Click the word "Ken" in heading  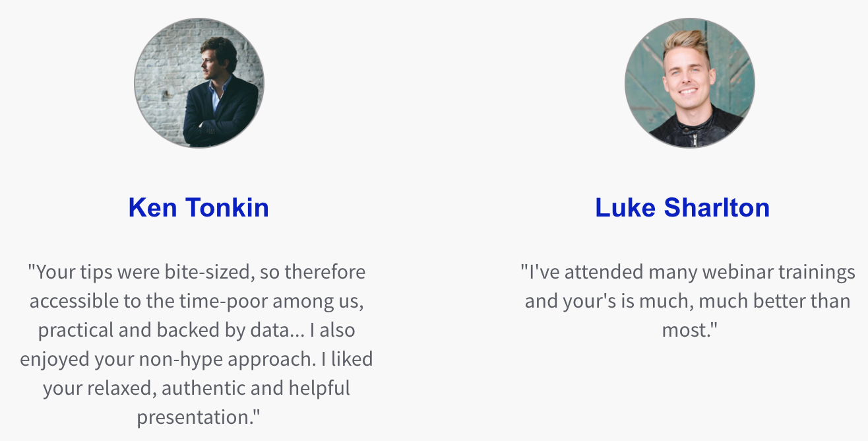click(152, 207)
